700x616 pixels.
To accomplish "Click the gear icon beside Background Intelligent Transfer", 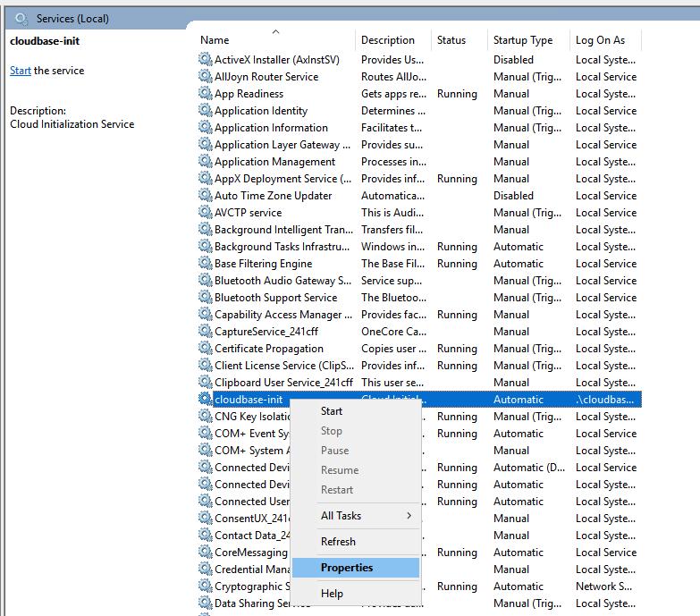I will point(206,229).
